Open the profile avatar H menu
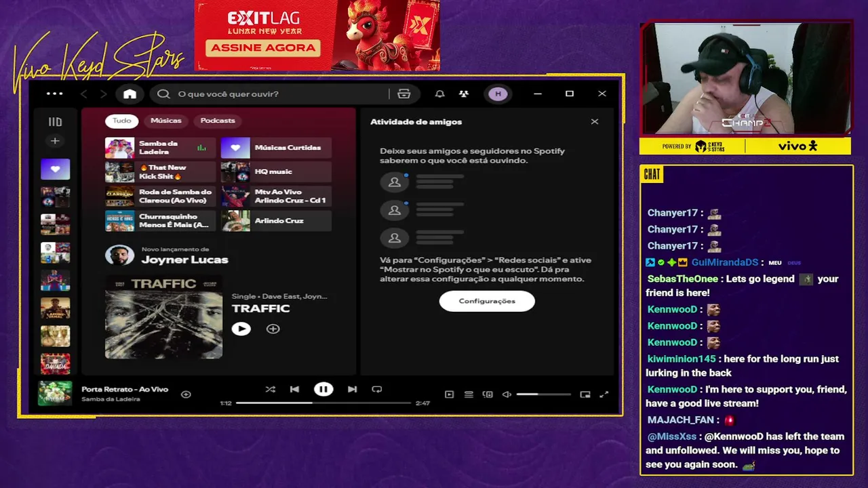Image resolution: width=868 pixels, height=488 pixels. pyautogui.click(x=498, y=94)
